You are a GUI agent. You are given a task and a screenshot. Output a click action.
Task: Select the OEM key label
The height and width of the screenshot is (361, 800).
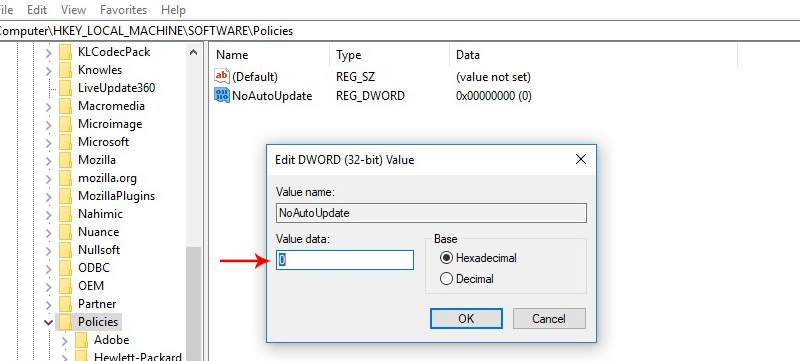click(x=91, y=286)
